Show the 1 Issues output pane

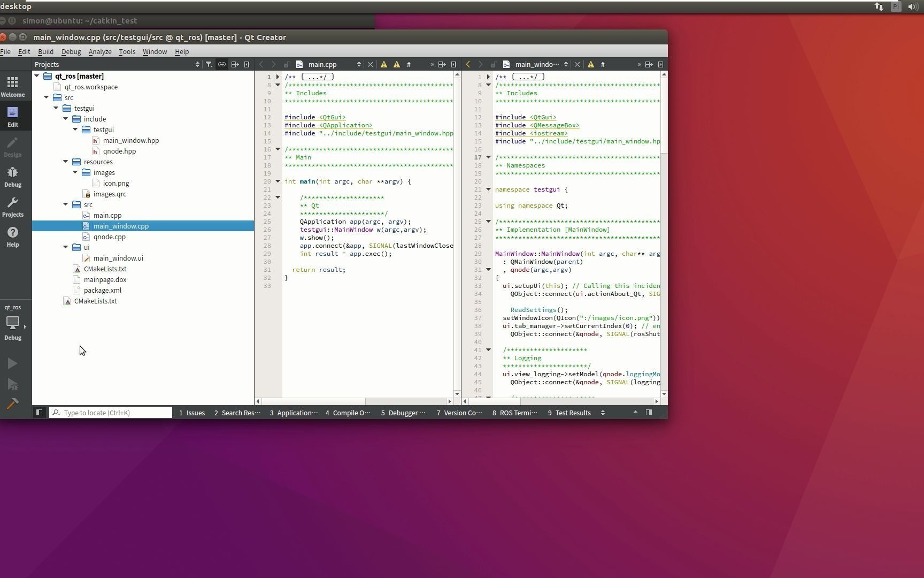pos(192,413)
